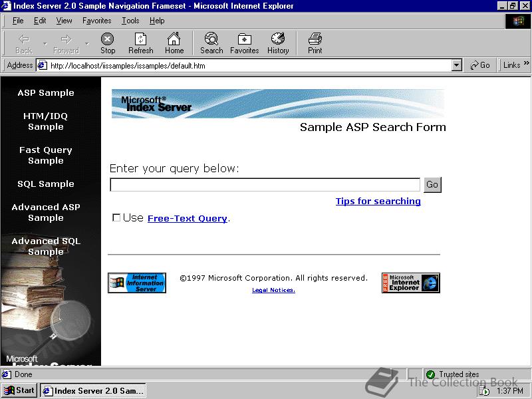Reload the page with Refresh icon

(x=141, y=44)
